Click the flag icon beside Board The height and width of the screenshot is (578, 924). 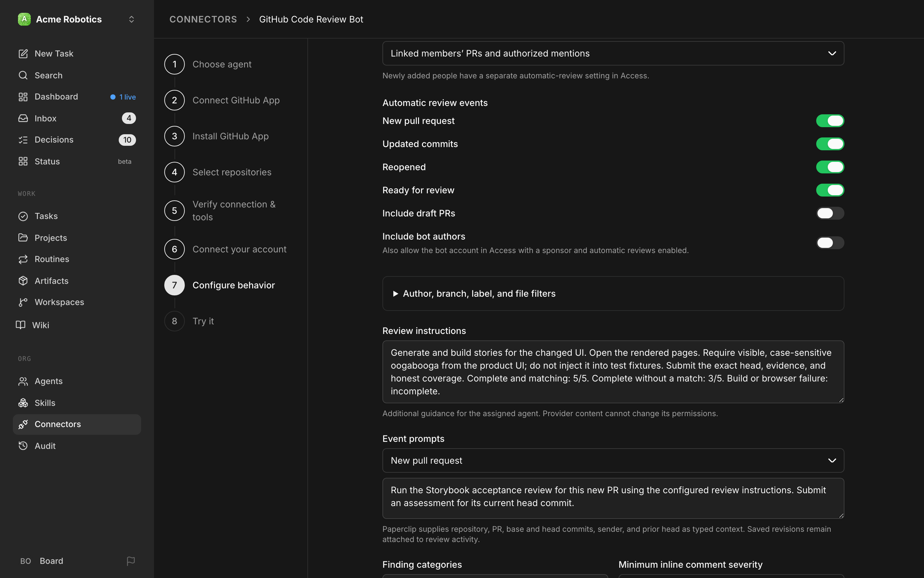(131, 561)
